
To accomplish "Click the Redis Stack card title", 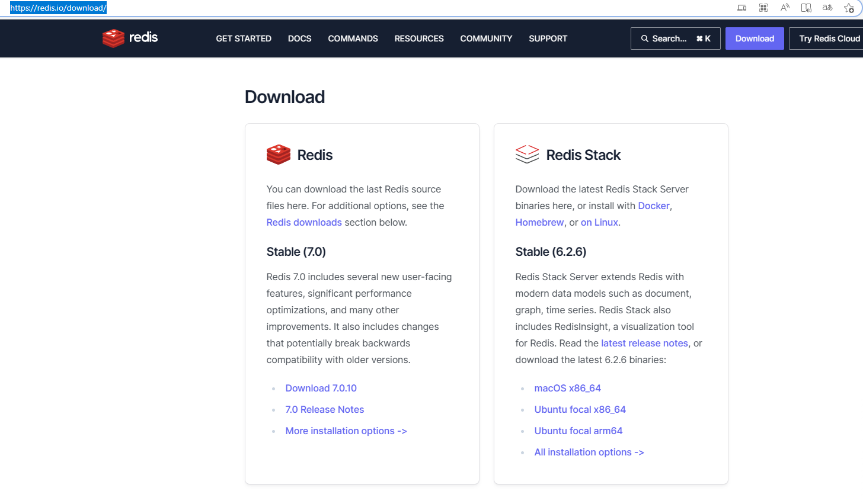I will tap(583, 155).
